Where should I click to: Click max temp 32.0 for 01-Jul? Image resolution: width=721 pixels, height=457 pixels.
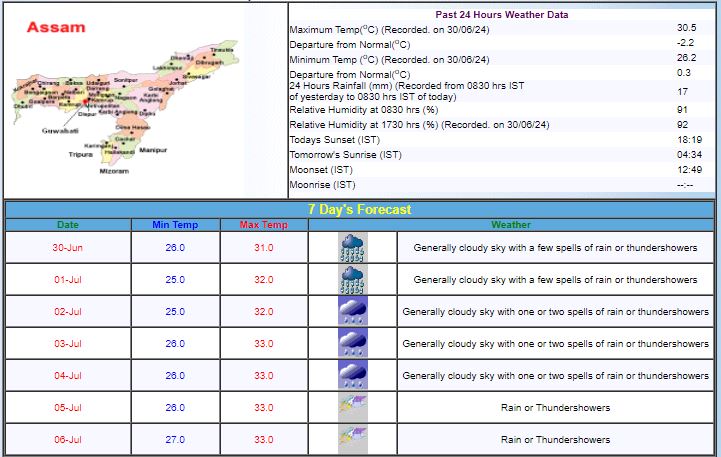click(x=263, y=280)
